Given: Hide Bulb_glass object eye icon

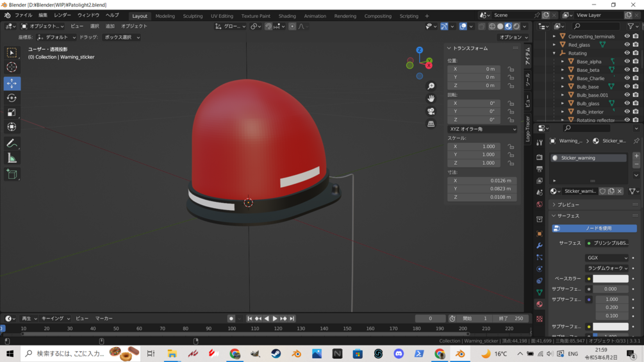Looking at the screenshot, I should [x=627, y=103].
